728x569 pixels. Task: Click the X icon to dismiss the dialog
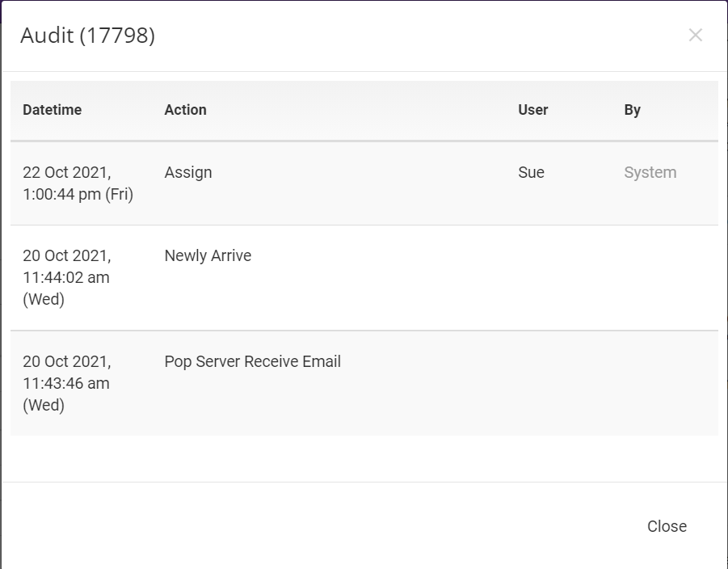tap(695, 36)
